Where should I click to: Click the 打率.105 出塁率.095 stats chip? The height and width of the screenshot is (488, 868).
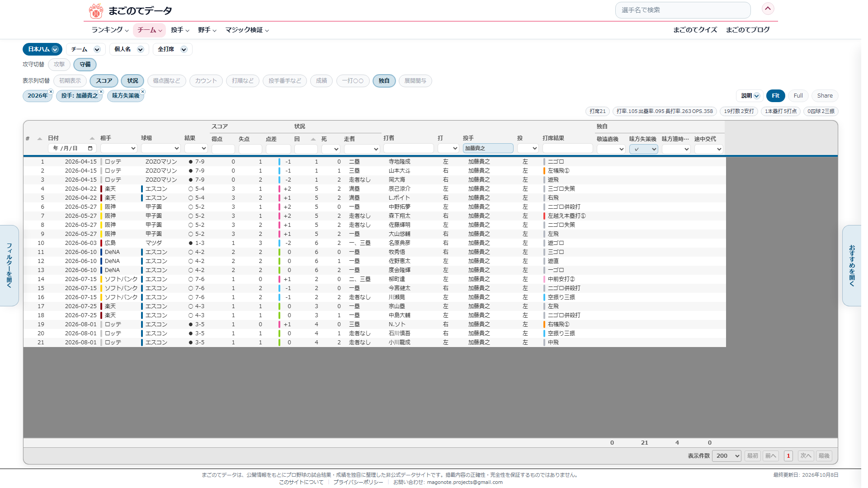tap(665, 111)
